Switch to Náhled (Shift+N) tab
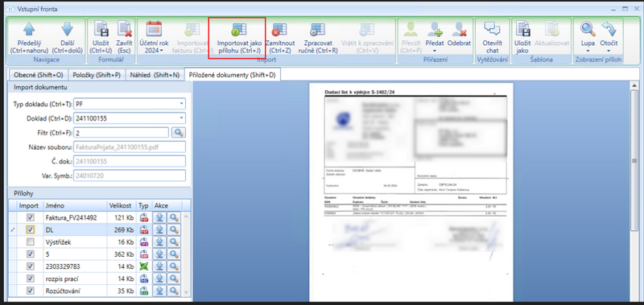 click(155, 75)
